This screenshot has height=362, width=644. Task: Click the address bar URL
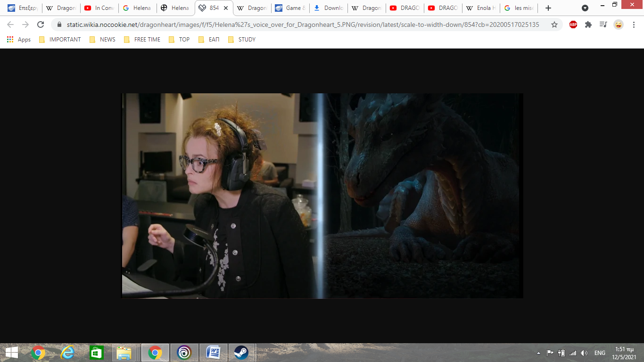(x=303, y=25)
